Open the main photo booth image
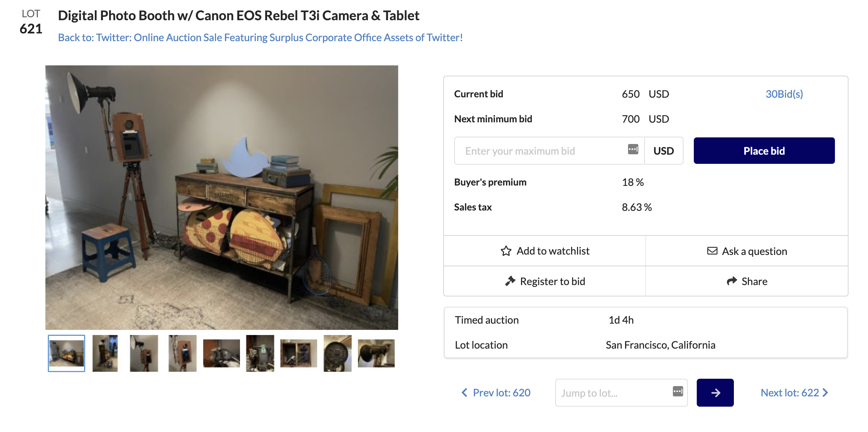This screenshot has height=432, width=868. 222,198
